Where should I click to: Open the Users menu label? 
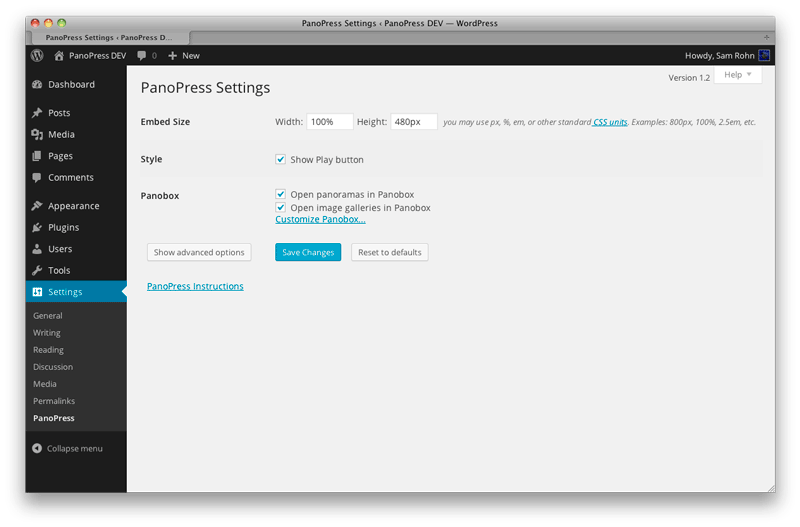click(60, 249)
